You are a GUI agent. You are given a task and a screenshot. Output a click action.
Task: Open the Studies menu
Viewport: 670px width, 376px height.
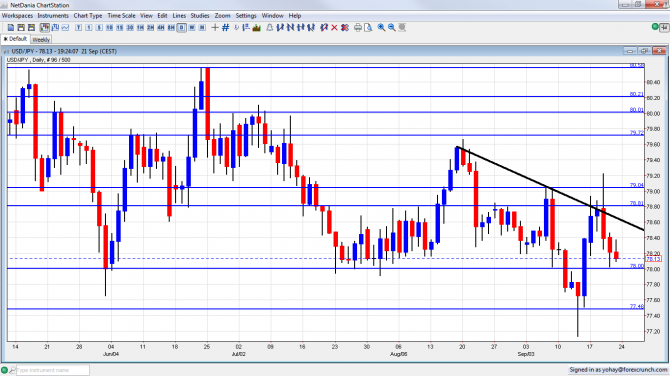pos(200,16)
